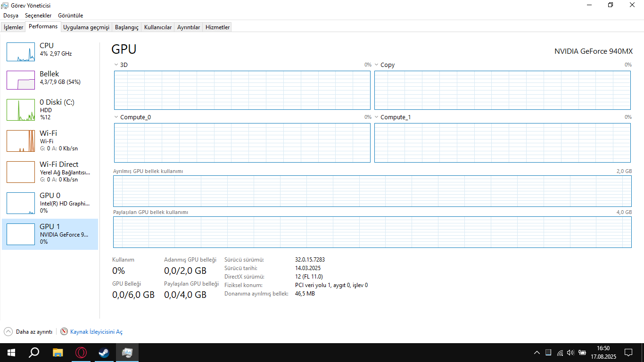Screen dimensions: 644x362
Task: Open Windows Search from the taskbar
Action: pyautogui.click(x=34, y=353)
